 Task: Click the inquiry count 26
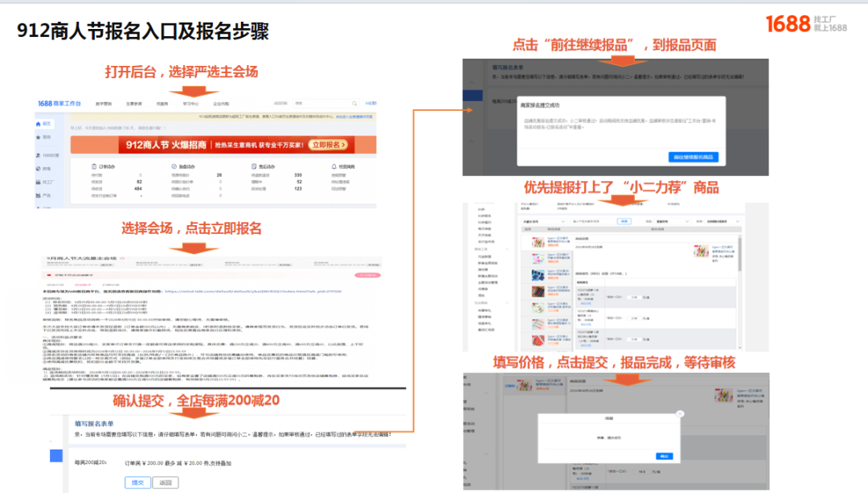click(x=219, y=175)
